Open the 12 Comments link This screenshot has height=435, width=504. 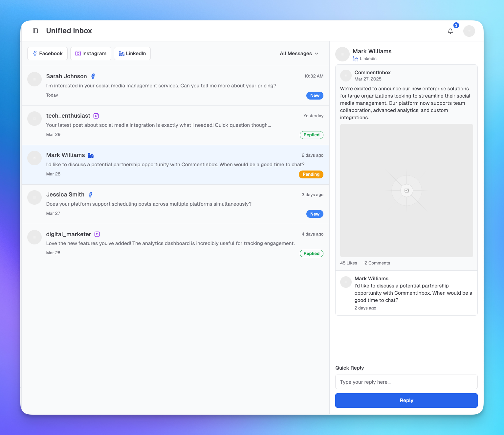click(376, 263)
